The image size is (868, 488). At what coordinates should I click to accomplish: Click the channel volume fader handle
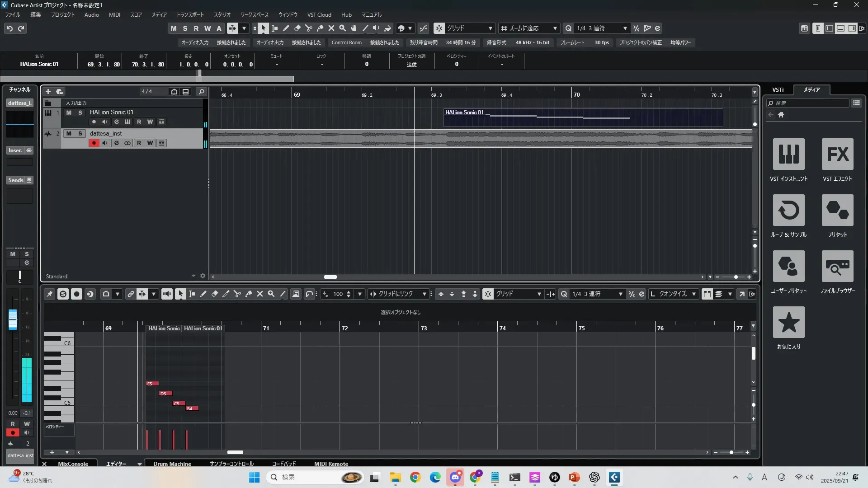tap(13, 319)
